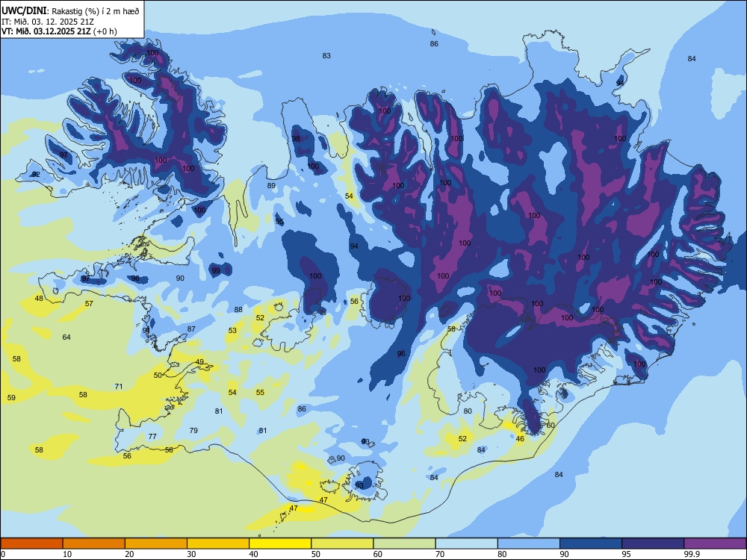
Task: Click the value 84 in the northeast sea
Action: click(x=692, y=58)
